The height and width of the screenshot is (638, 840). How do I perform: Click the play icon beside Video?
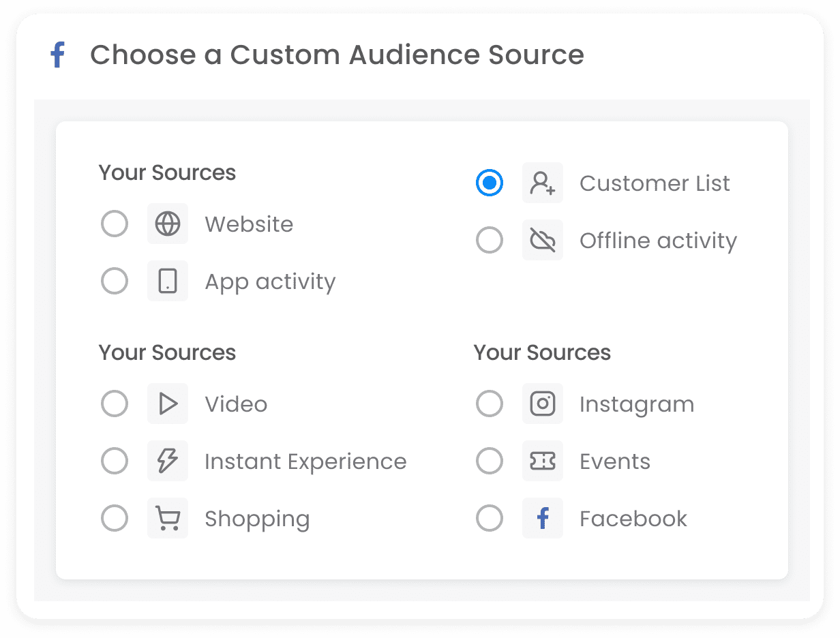(168, 404)
